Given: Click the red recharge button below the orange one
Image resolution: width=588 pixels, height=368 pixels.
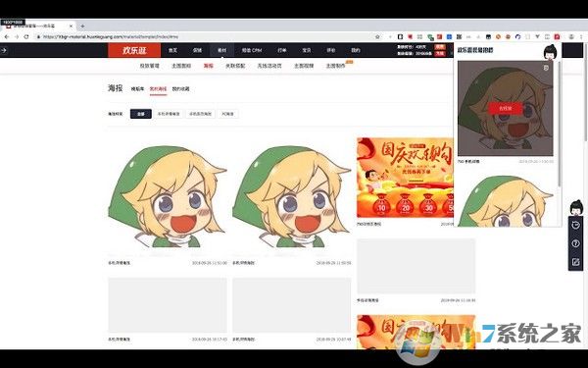Looking at the screenshot, I should point(439,53).
